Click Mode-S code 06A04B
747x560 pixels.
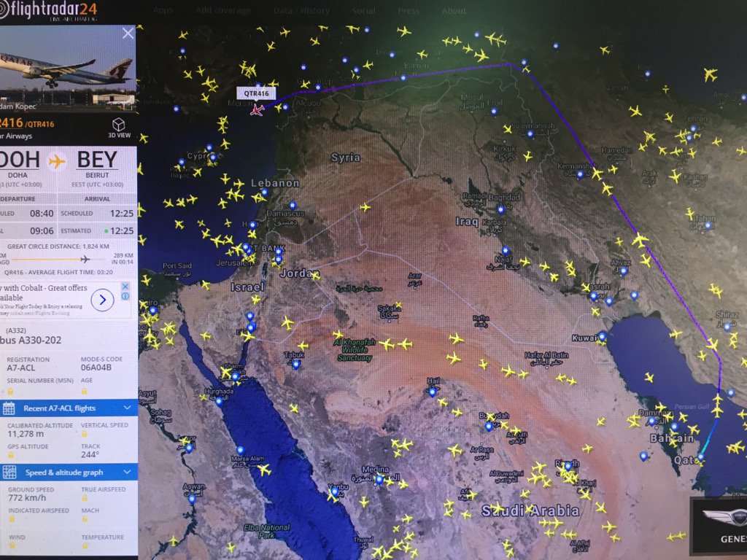tap(96, 367)
